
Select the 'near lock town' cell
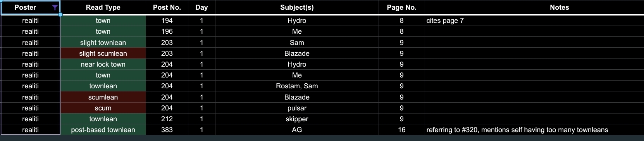click(103, 64)
